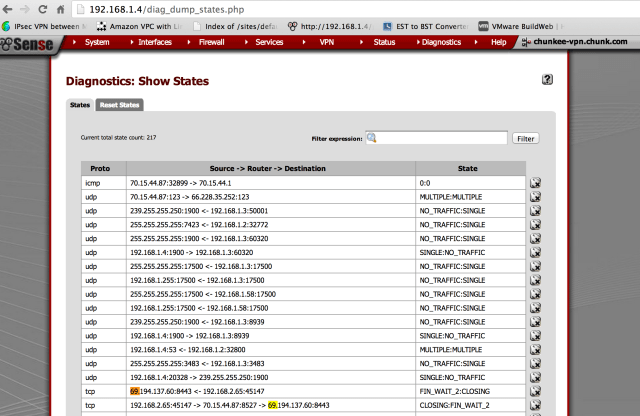Open the System dropdown menu
The height and width of the screenshot is (416, 640).
[x=97, y=42]
